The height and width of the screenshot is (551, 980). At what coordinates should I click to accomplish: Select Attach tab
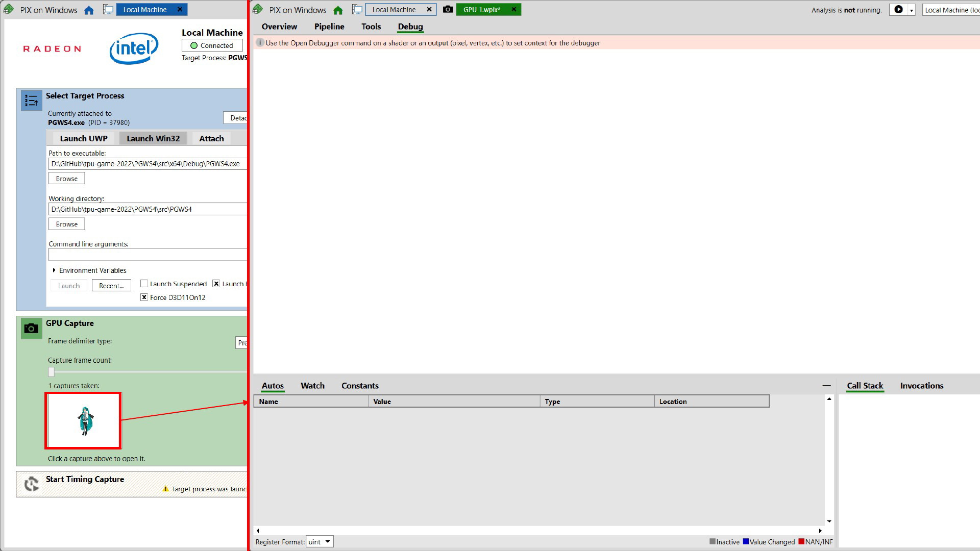(x=211, y=138)
